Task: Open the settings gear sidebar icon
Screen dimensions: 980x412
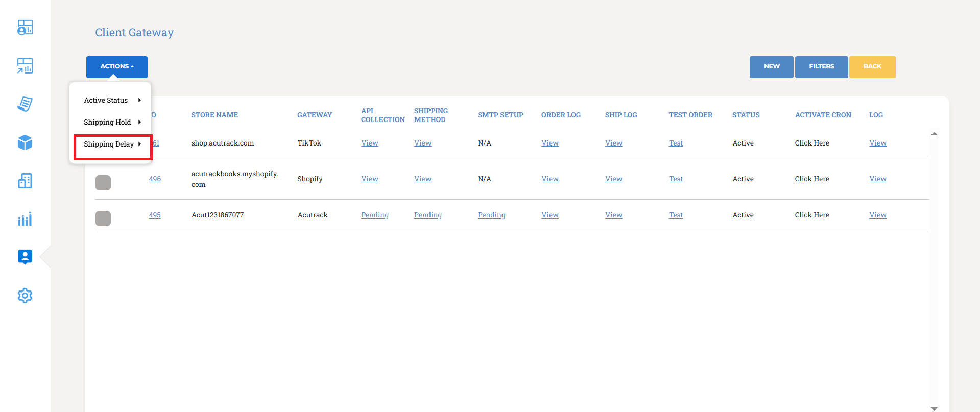Action: (x=25, y=296)
